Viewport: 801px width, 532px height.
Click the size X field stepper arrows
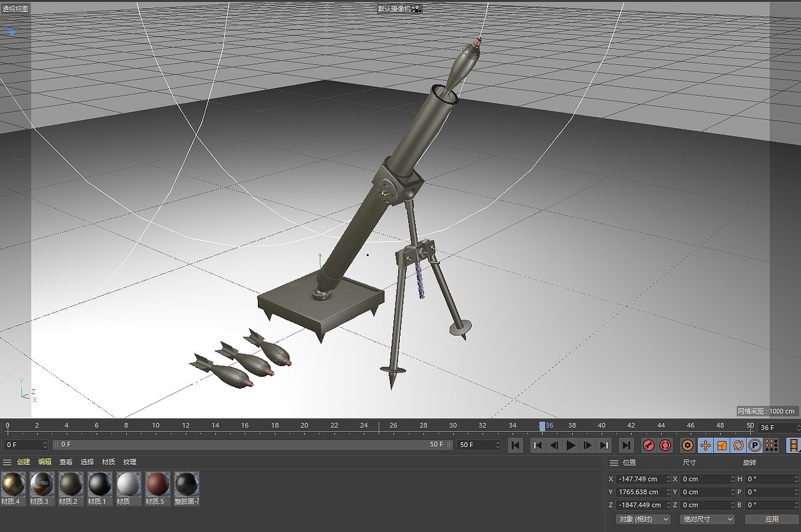733,479
